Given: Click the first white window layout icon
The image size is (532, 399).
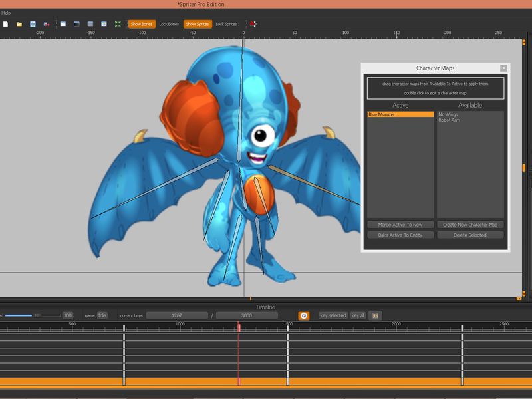Looking at the screenshot, I should [63, 24].
